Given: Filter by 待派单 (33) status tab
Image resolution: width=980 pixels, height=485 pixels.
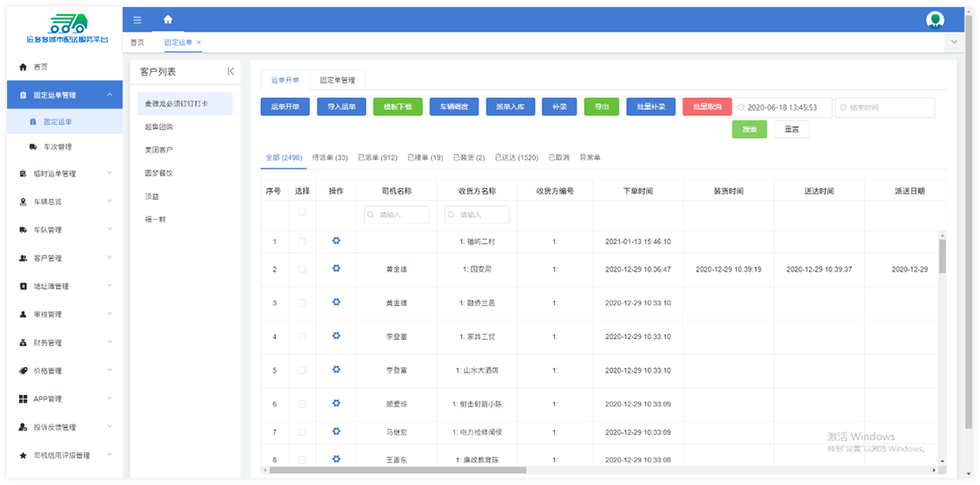Looking at the screenshot, I should click(330, 158).
